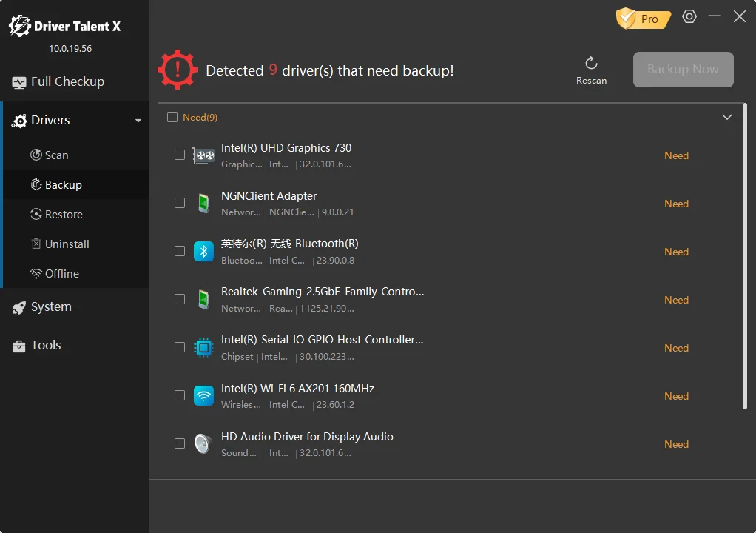Close the Driver Talent X window
Screen dimensions: 756x533
tap(740, 16)
